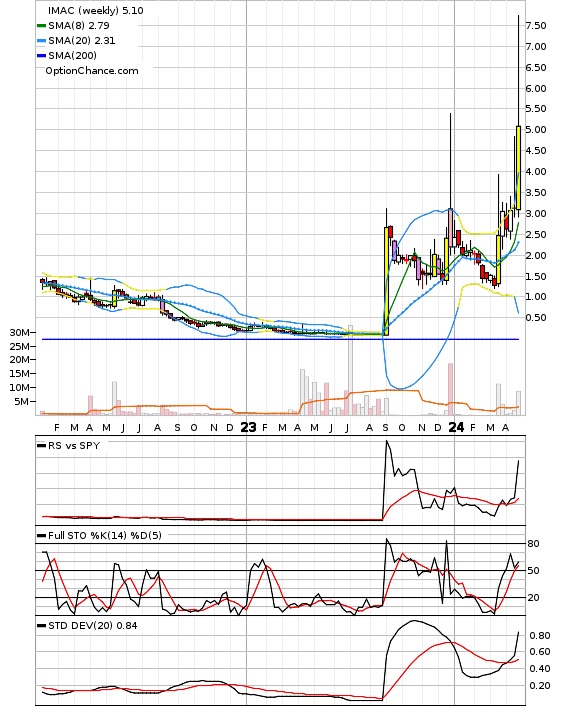This screenshot has height=706, width=566.
Task: Click the 80 stochastic level label
Action: tap(533, 543)
